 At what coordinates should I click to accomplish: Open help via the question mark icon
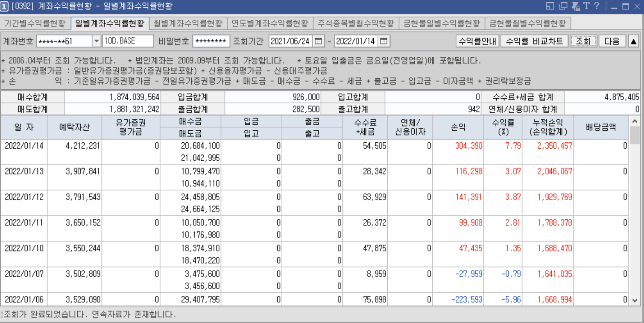click(x=597, y=6)
